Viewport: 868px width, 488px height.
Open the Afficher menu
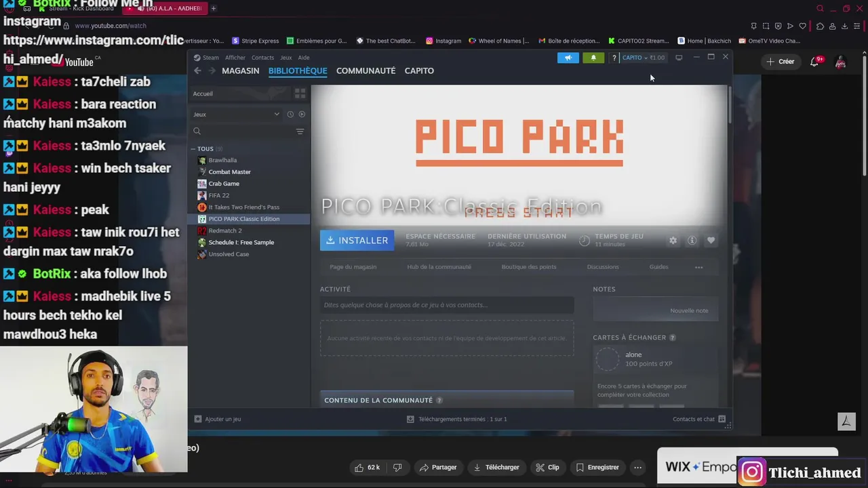click(235, 58)
